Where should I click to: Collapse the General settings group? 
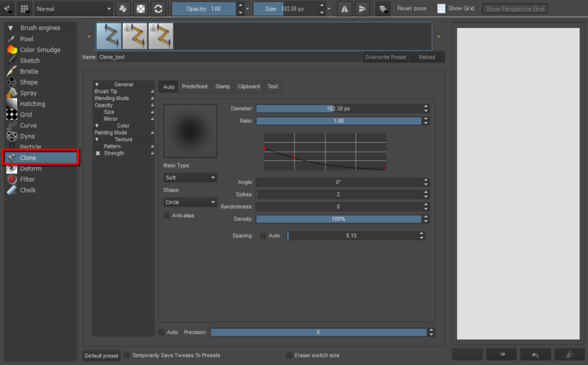pyautogui.click(x=97, y=85)
